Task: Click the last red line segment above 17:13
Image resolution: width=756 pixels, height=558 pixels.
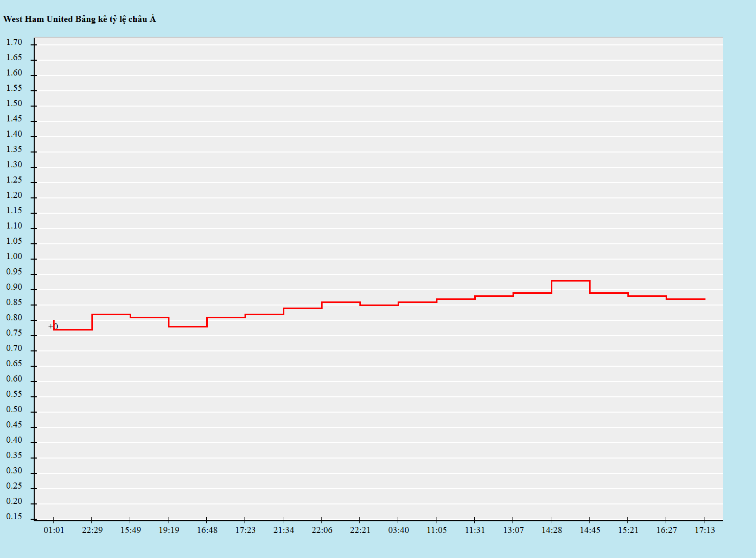Action: point(687,299)
